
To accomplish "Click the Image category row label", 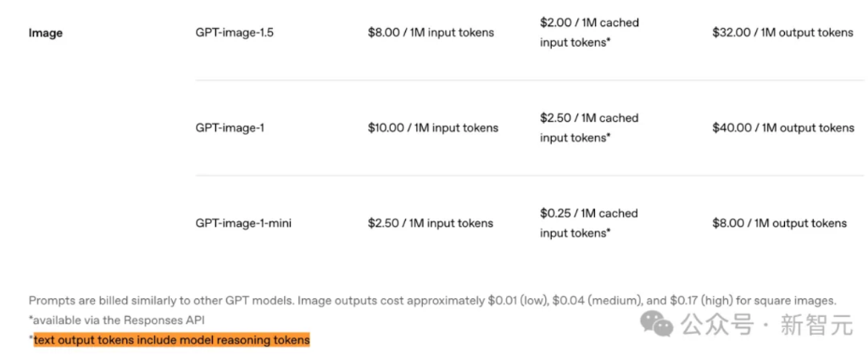I will click(46, 33).
